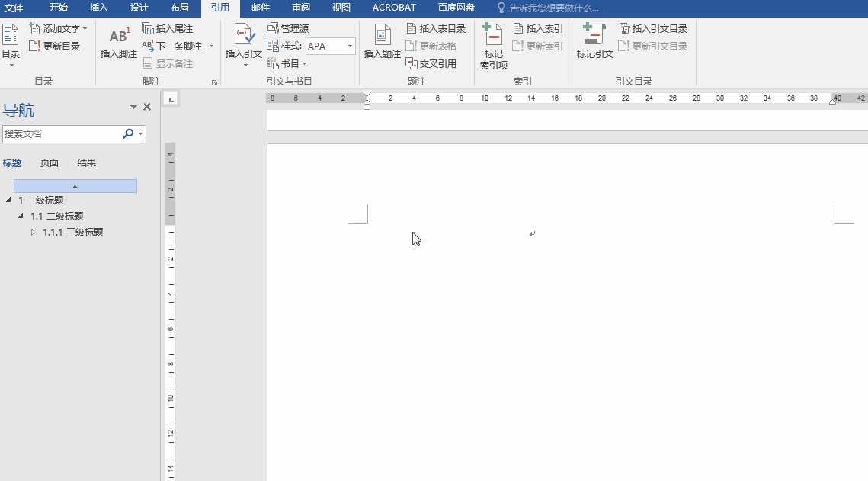The height and width of the screenshot is (481, 868).
Task: Click the right indent marker on ruler
Action: (832, 101)
